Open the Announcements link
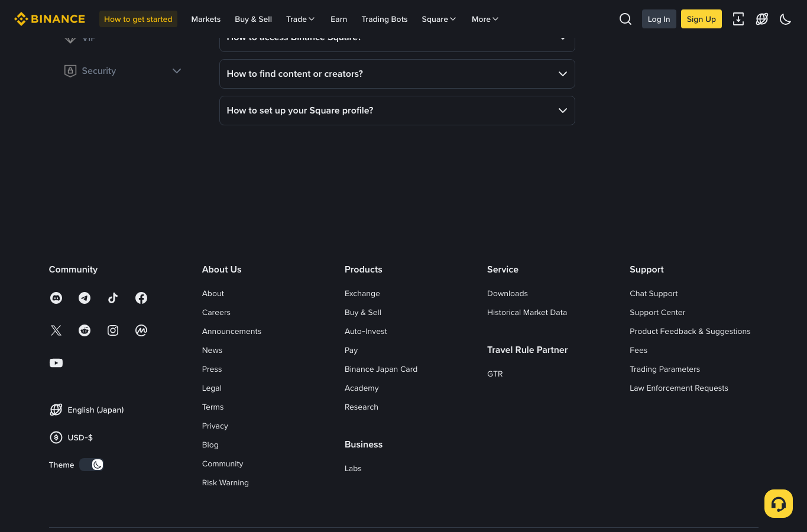Viewport: 807px width, 532px height. [x=232, y=331]
